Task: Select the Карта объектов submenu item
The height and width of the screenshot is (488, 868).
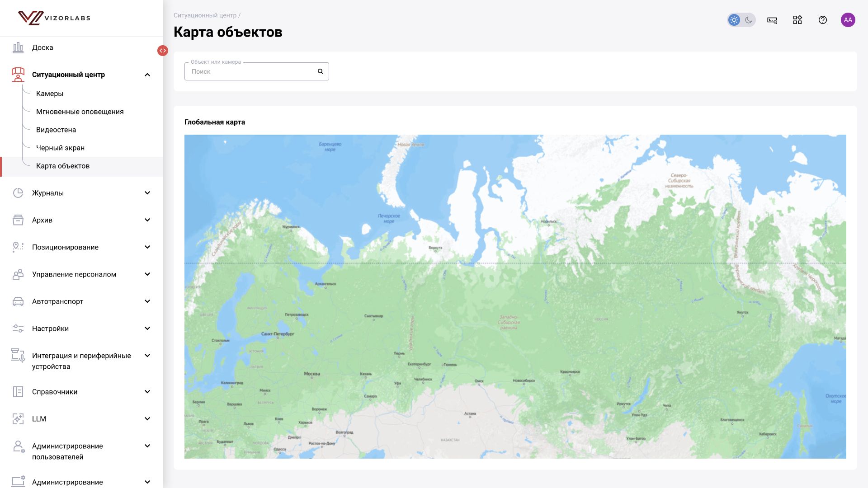Action: coord(63,166)
